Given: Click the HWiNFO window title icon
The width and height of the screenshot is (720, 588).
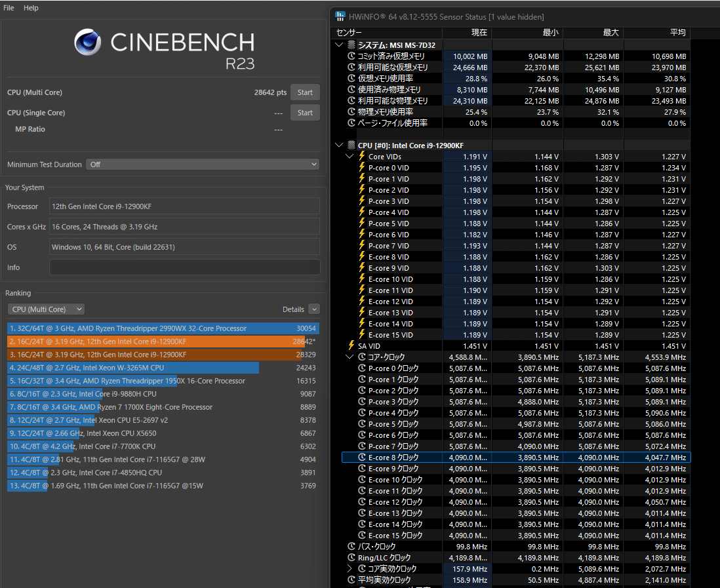Looking at the screenshot, I should click(x=340, y=16).
